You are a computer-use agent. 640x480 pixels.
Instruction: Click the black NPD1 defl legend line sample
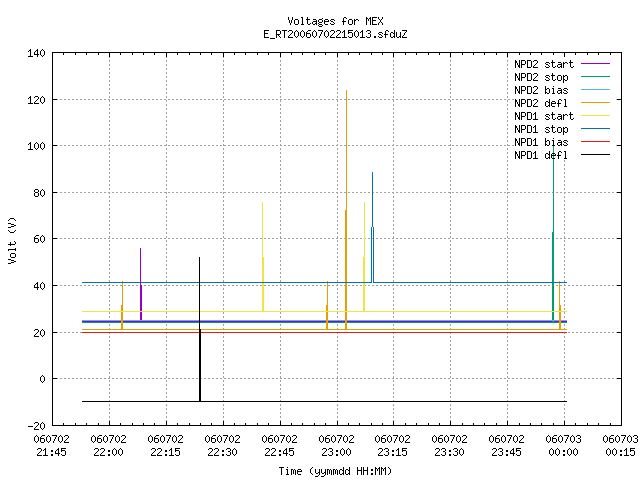[x=596, y=155]
